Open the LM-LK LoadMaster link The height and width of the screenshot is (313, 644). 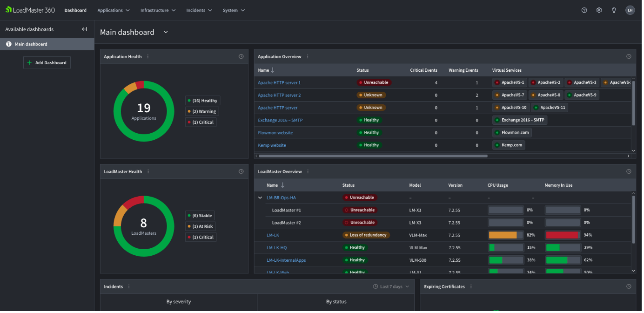(x=274, y=236)
